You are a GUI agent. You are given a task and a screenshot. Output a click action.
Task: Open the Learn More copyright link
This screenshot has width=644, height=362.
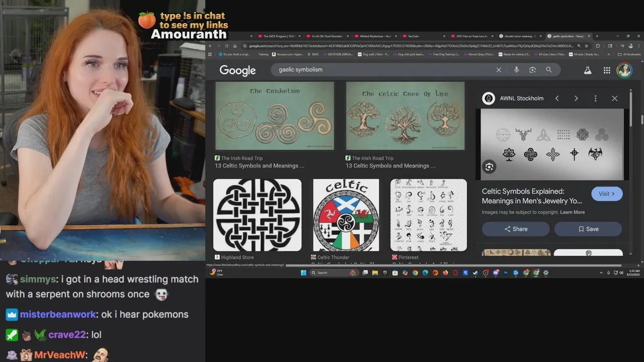click(572, 212)
